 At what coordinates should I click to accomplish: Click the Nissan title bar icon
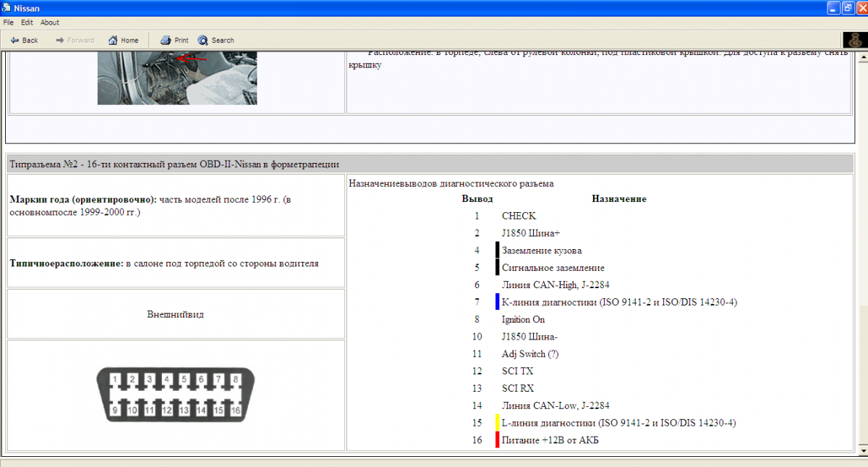click(x=7, y=8)
